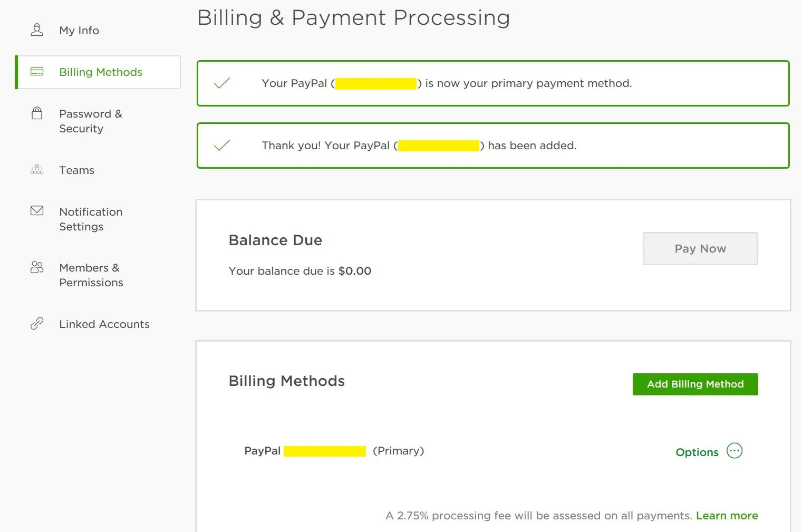Image resolution: width=802 pixels, height=532 pixels.
Task: Open the PayPal options ellipsis icon
Action: (735, 451)
